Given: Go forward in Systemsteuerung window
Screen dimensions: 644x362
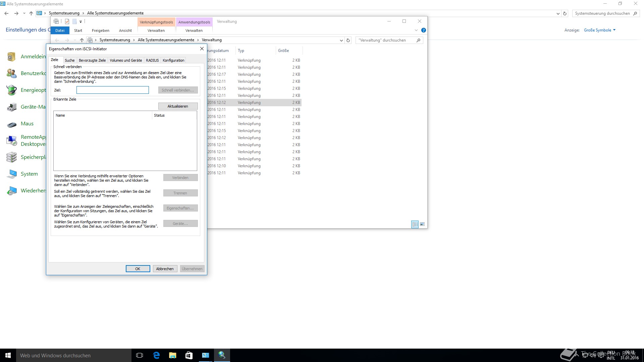Looking at the screenshot, I should point(16,13).
